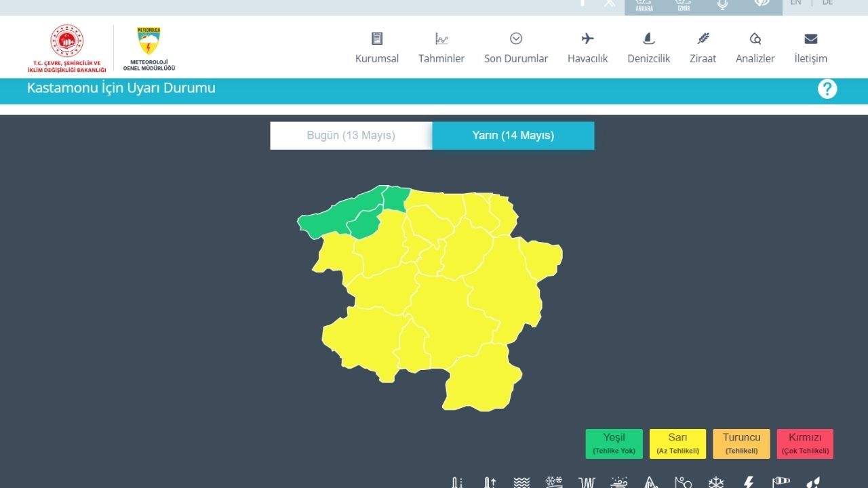Click the Meteoroloji Genel Müdürlüğü logo

pos(149,49)
